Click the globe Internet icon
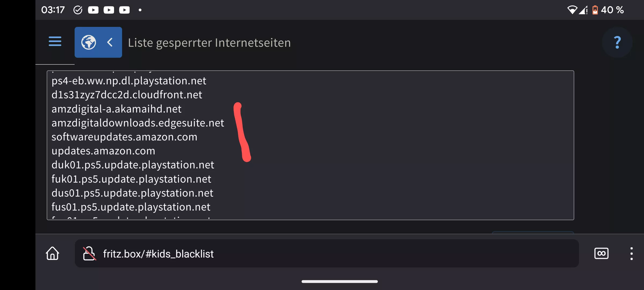Screen dimensions: 644x290 pyautogui.click(x=89, y=42)
